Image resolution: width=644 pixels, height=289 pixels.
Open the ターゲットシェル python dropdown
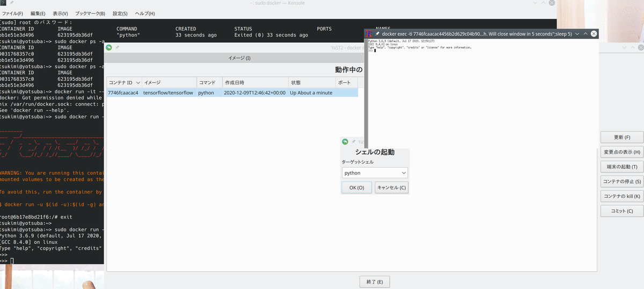(x=375, y=173)
